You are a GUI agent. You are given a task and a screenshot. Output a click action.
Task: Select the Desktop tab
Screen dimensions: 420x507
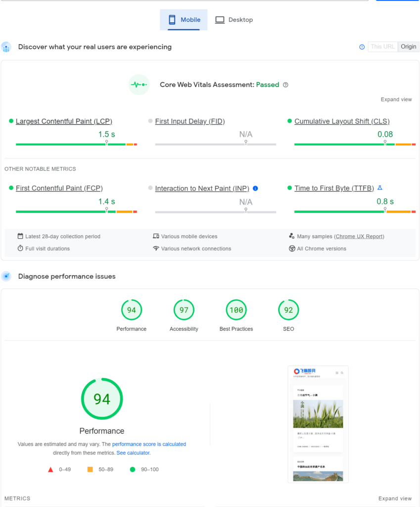coord(234,20)
